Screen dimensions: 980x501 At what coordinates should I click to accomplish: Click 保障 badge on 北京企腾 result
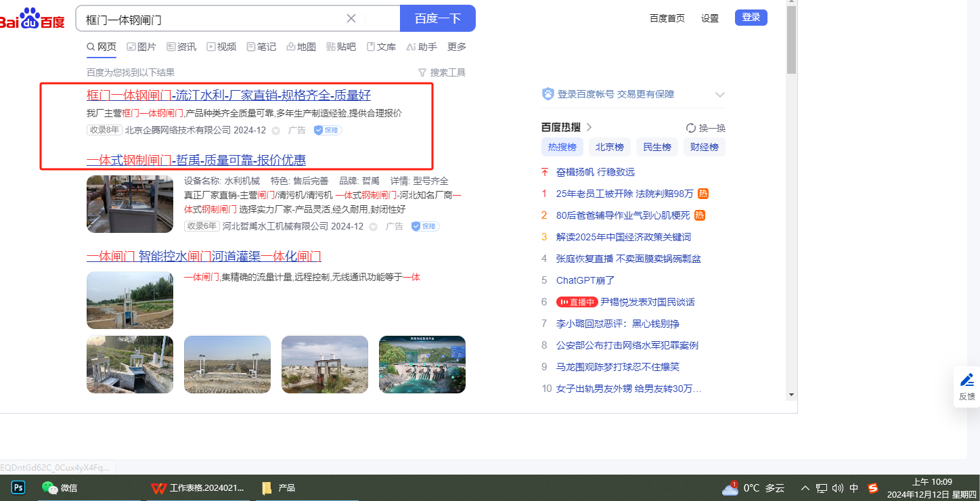click(328, 130)
